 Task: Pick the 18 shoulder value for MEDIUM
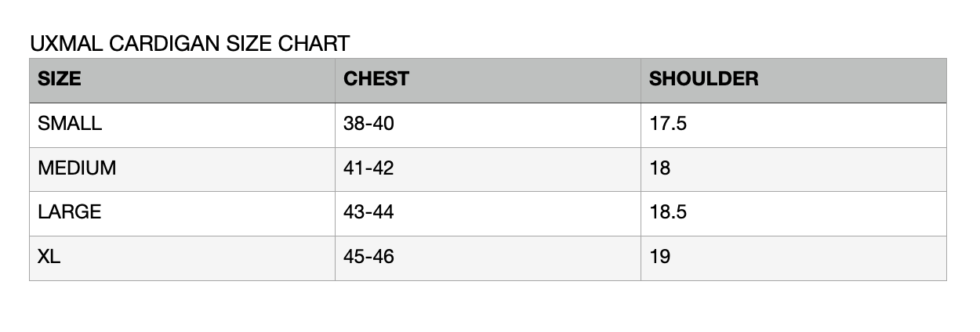660,168
